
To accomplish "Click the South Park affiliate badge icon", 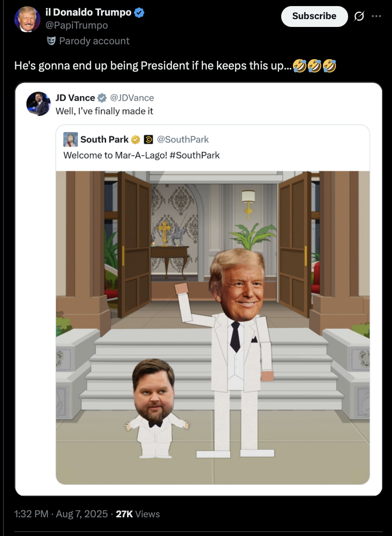I will tap(148, 139).
